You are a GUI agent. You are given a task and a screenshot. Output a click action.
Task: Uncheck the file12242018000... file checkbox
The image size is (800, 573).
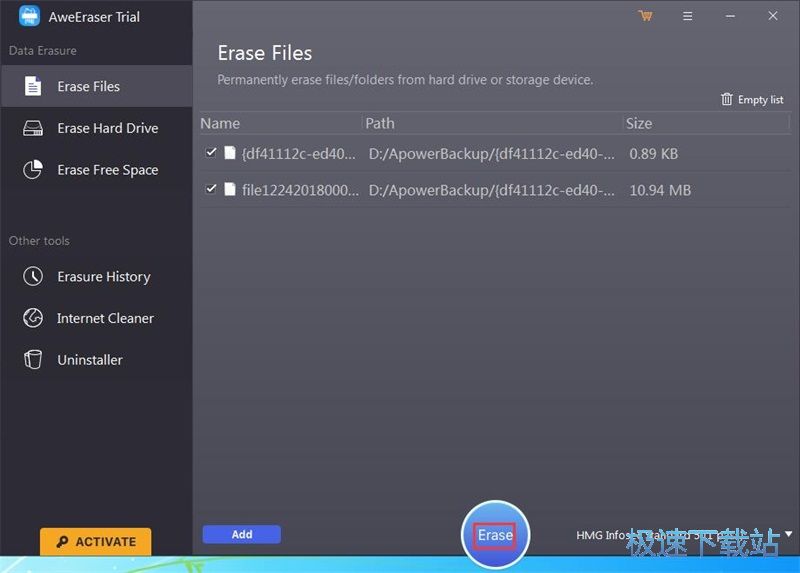(x=211, y=189)
